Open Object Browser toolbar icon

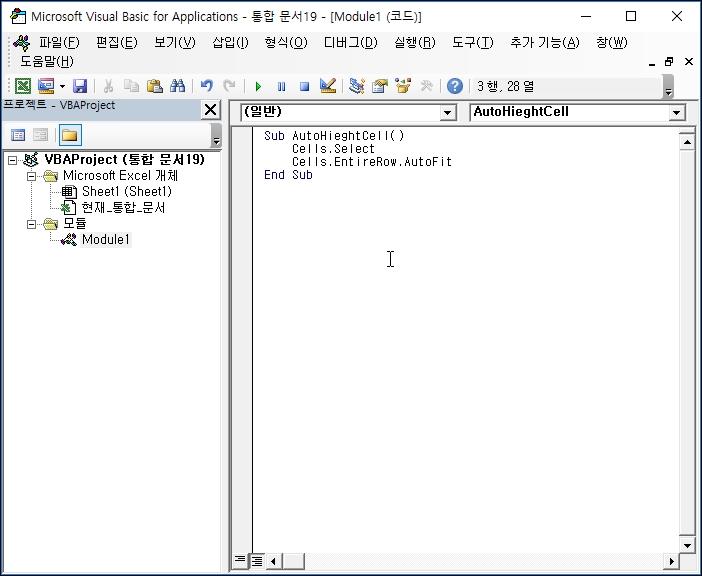pos(403,86)
